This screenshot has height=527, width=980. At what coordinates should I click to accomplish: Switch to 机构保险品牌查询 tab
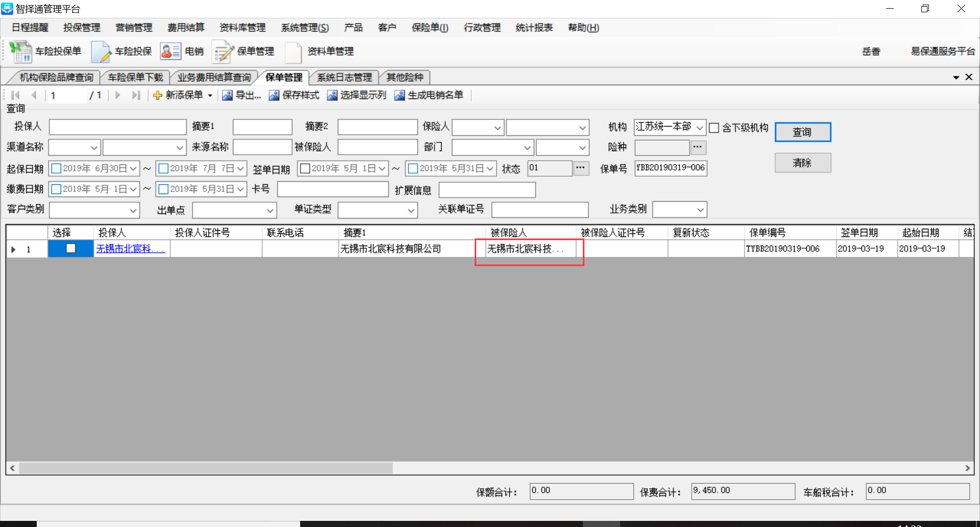coord(56,78)
